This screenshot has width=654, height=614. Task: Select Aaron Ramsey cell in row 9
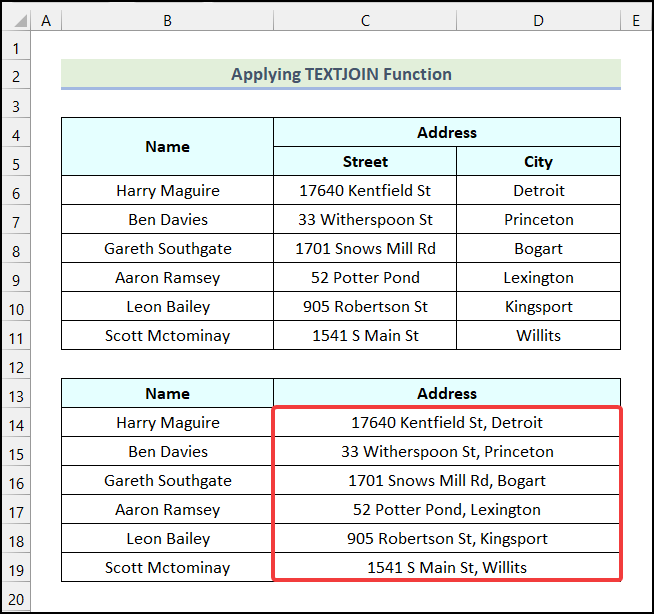pyautogui.click(x=167, y=277)
